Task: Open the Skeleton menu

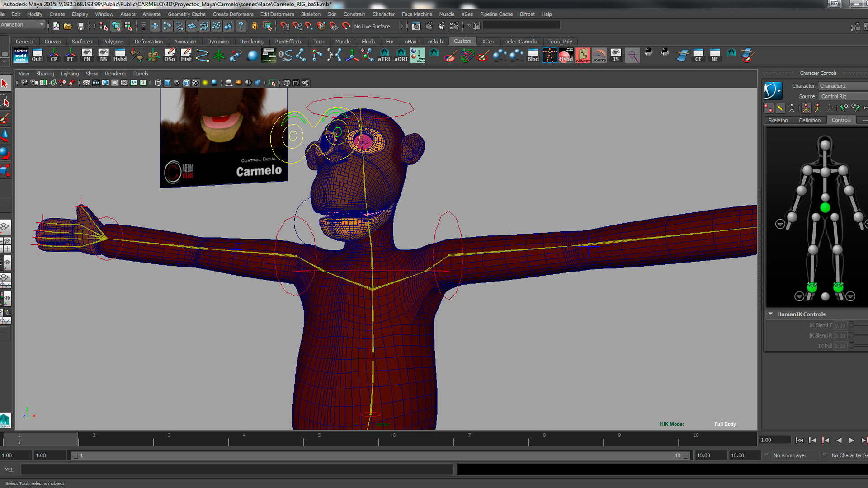Action: tap(310, 14)
